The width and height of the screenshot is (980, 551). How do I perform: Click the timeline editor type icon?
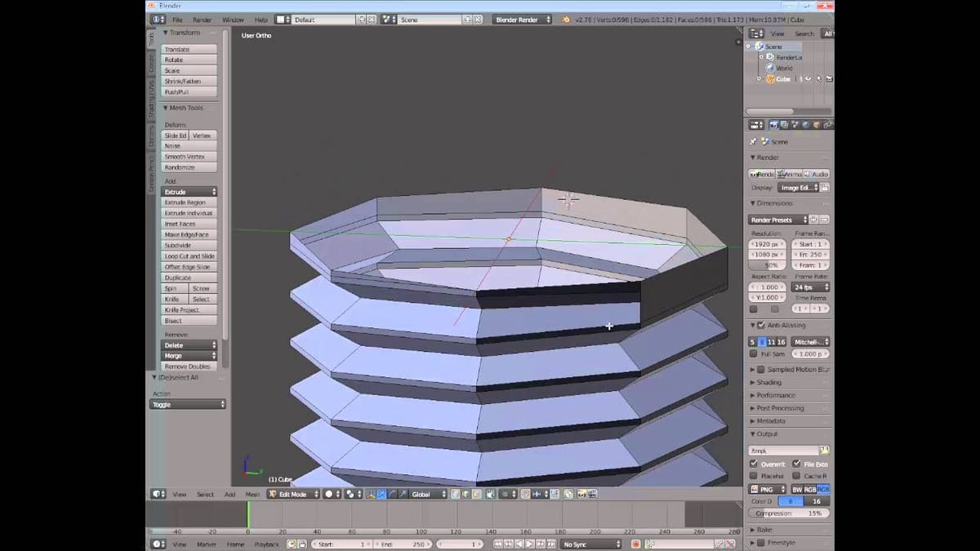[158, 544]
